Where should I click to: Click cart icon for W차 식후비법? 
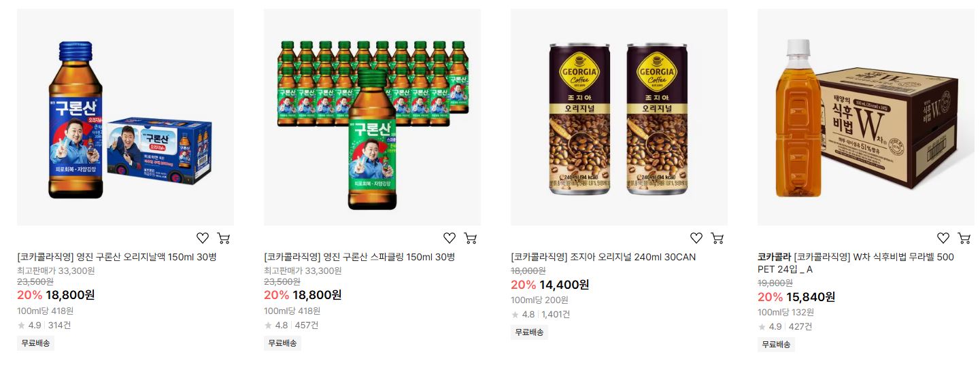click(x=964, y=238)
